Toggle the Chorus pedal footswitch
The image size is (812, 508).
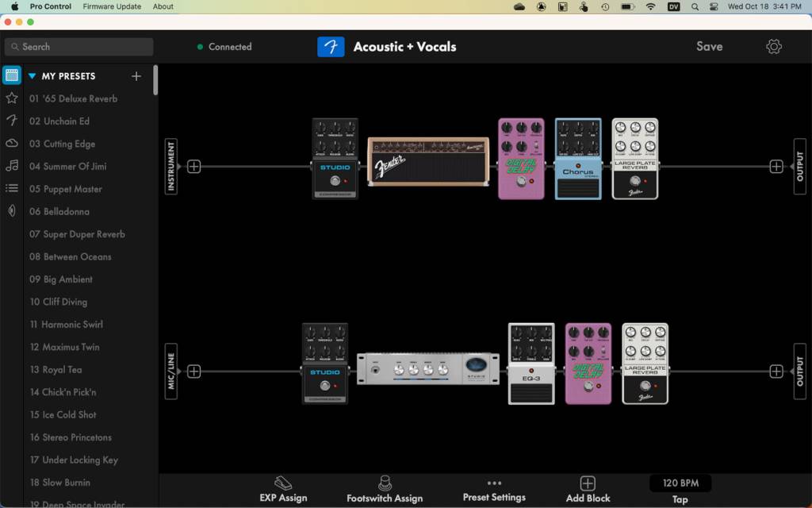coord(578,187)
